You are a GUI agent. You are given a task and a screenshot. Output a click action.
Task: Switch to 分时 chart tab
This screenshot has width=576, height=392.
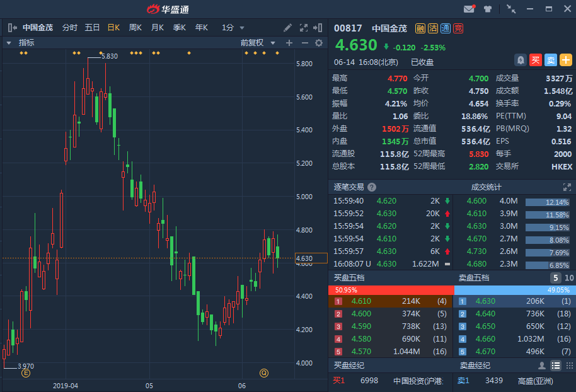[x=70, y=28]
